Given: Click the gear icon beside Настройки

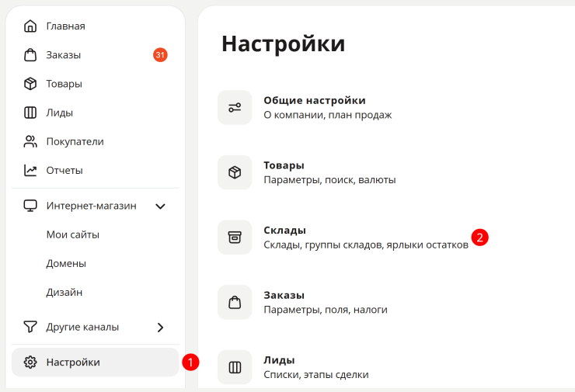Looking at the screenshot, I should (30, 363).
